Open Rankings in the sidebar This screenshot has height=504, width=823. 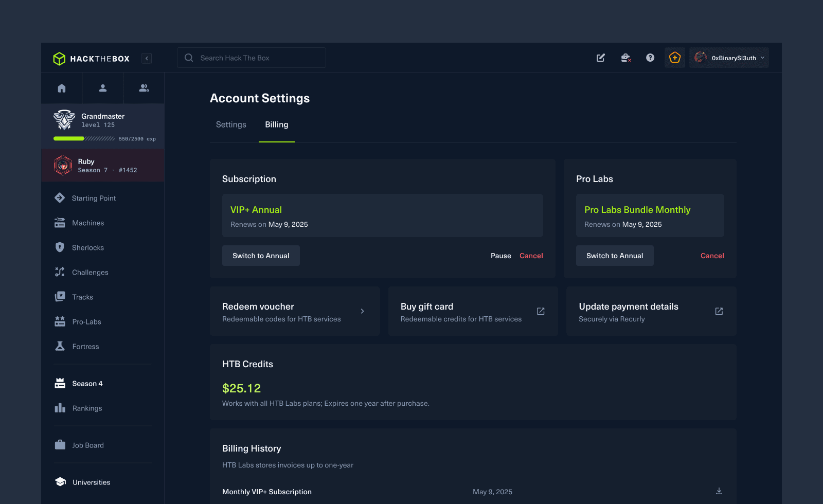tap(87, 408)
